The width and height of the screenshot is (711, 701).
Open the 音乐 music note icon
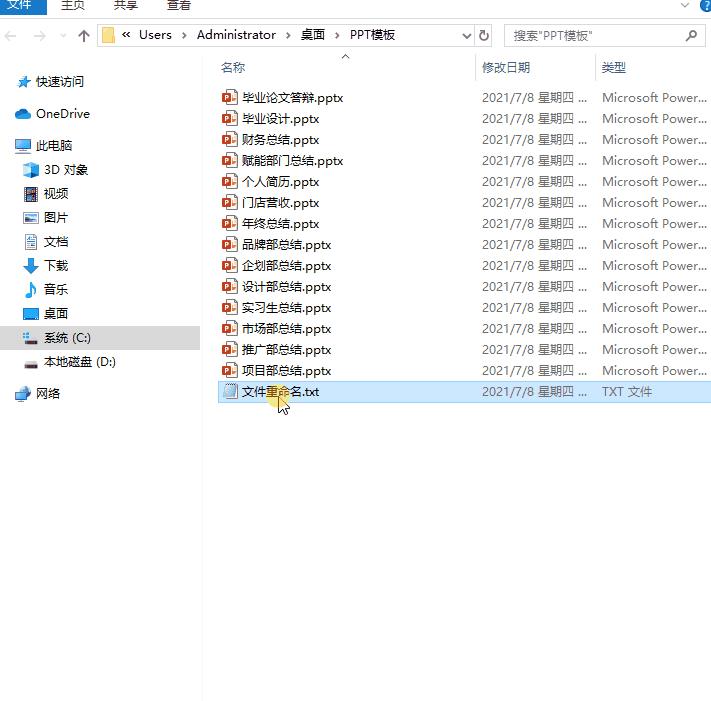coord(30,290)
